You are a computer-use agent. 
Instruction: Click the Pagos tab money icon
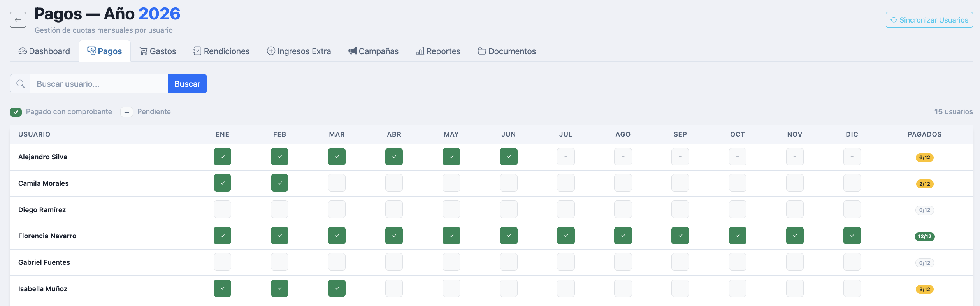91,51
